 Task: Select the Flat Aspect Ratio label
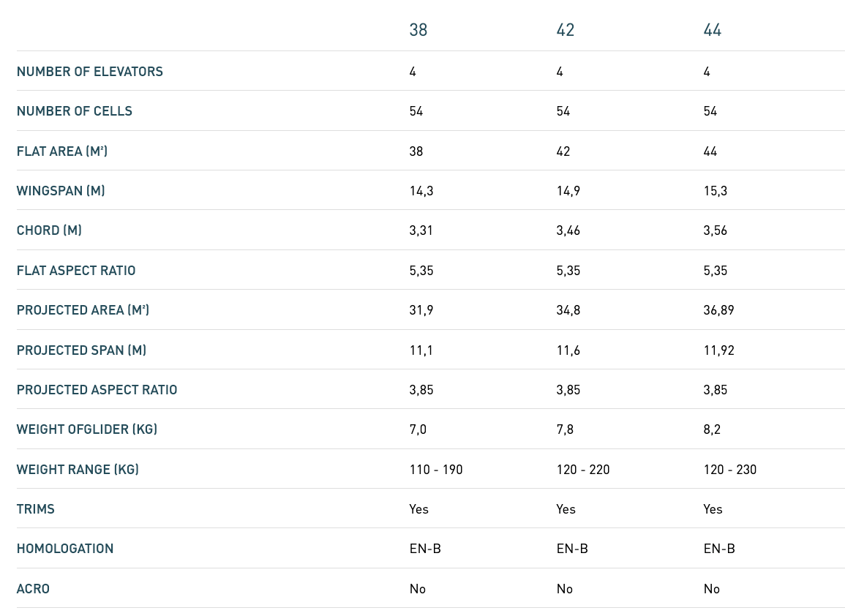coord(76,271)
